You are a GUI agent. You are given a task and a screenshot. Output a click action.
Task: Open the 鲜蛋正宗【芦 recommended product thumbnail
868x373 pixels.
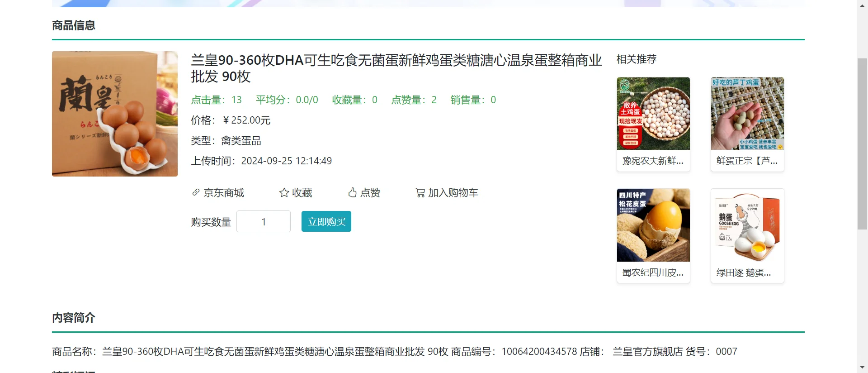coord(747,114)
